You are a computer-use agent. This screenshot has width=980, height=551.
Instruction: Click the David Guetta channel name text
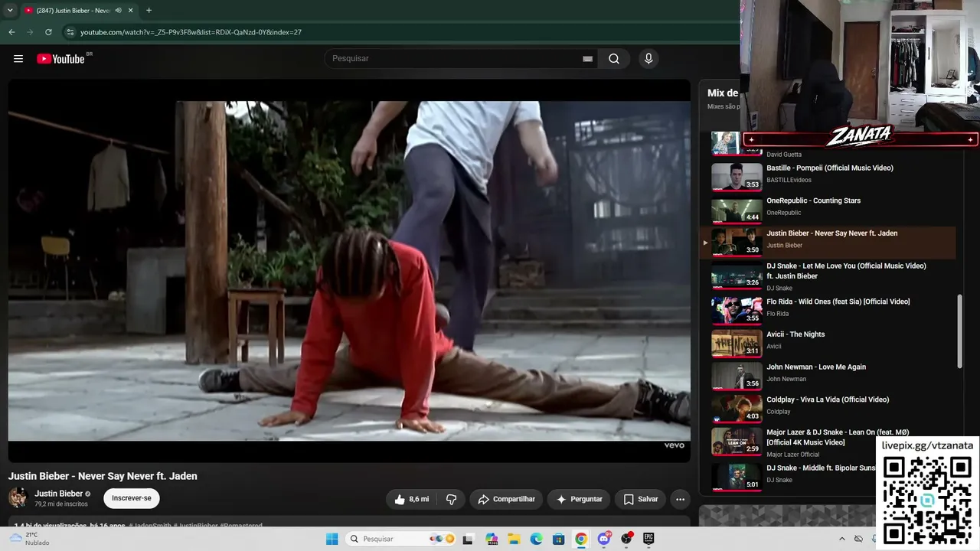tap(784, 155)
